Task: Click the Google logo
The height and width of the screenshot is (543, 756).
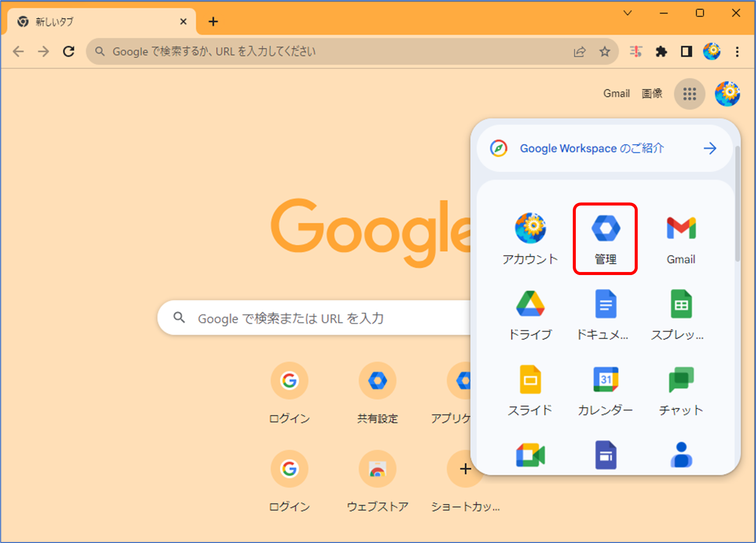Action: 371,233
